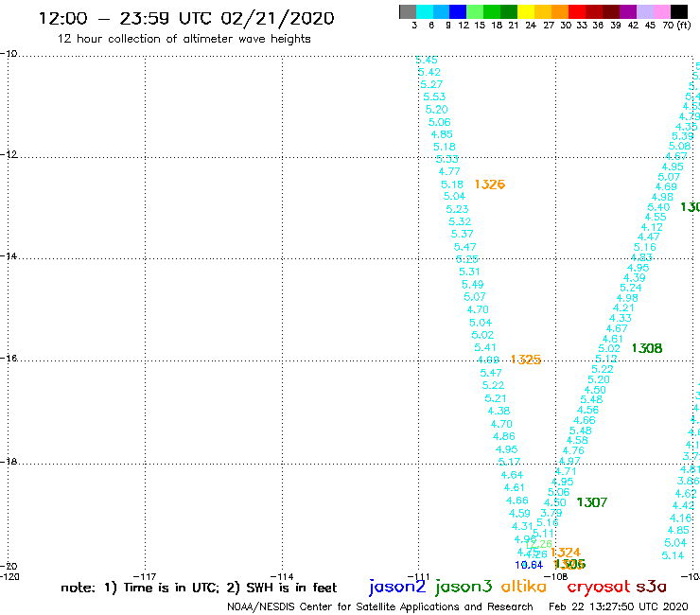Click the wave height value 5.14

pyautogui.click(x=673, y=555)
